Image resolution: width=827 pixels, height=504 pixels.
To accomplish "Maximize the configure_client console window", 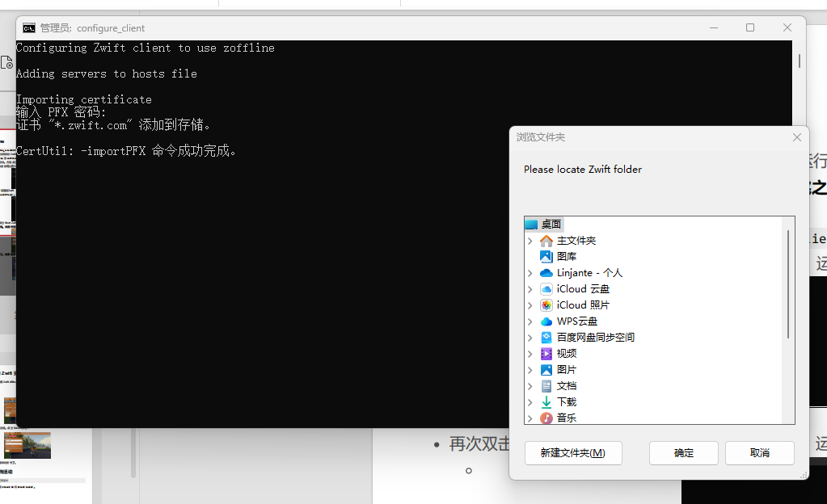I will click(x=750, y=28).
